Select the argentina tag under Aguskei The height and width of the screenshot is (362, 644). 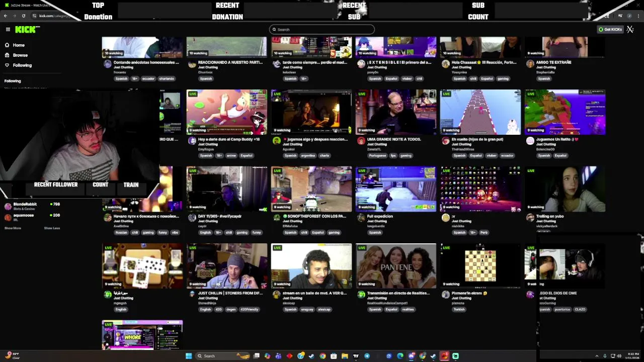point(307,156)
